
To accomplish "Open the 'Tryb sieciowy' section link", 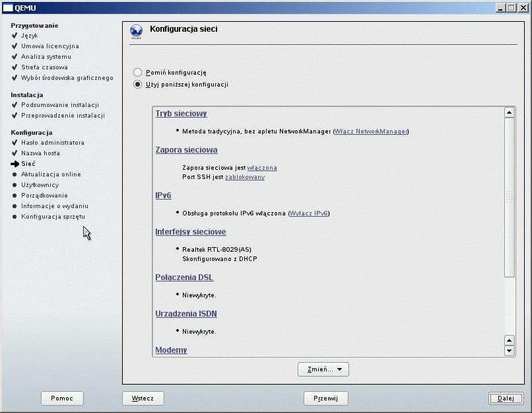I will pos(181,114).
